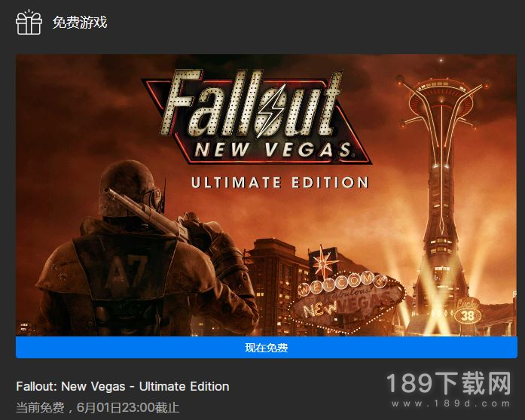Click the A7 marking on the coat
The image size is (525, 420).
click(x=126, y=271)
